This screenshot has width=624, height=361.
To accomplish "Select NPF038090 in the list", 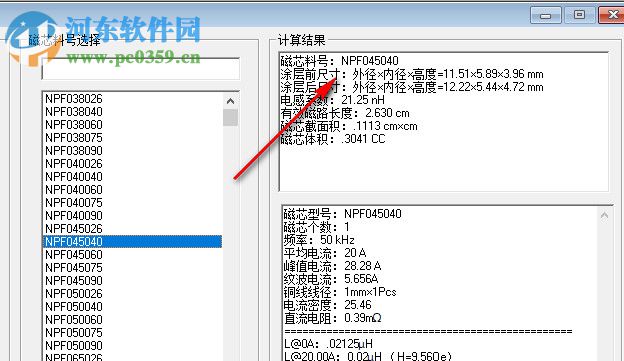I will (74, 151).
